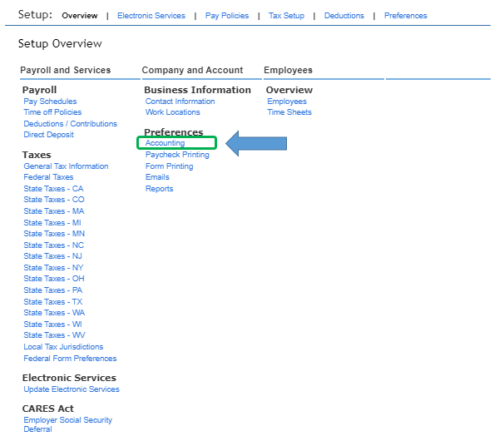Viewport: 504px width, 436px height.
Task: Open the Pay Policies tab
Action: (227, 16)
